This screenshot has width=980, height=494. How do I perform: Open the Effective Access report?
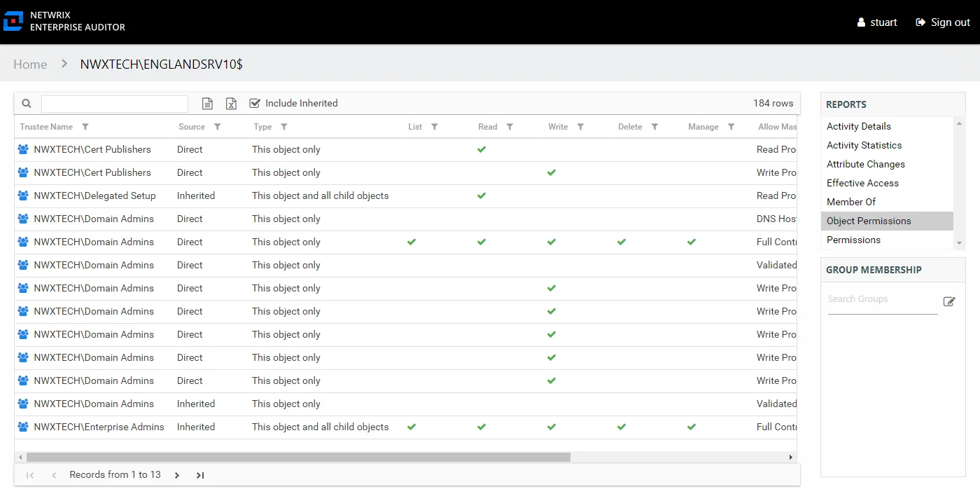862,183
